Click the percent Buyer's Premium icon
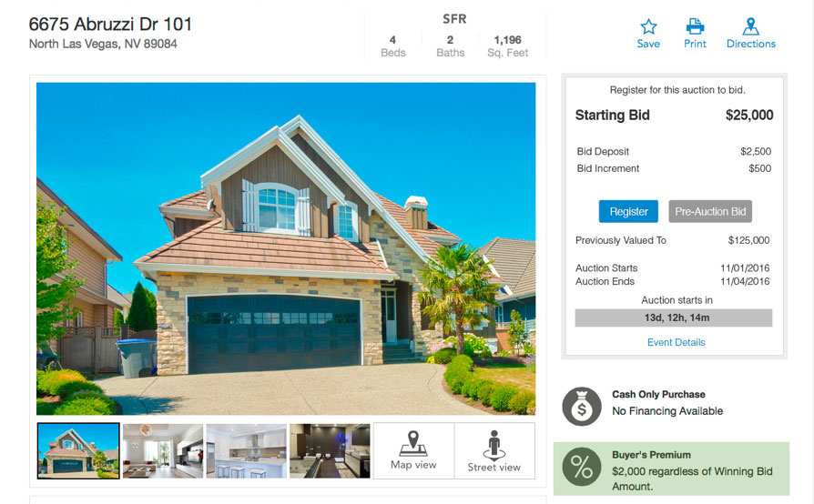The width and height of the screenshot is (814, 504). coord(582,467)
